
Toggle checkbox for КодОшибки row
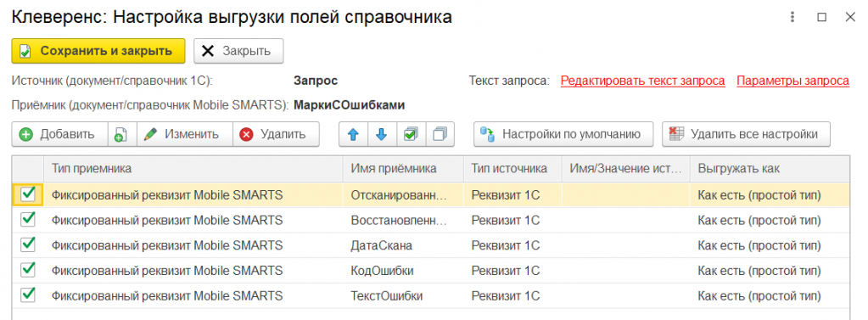[28, 270]
